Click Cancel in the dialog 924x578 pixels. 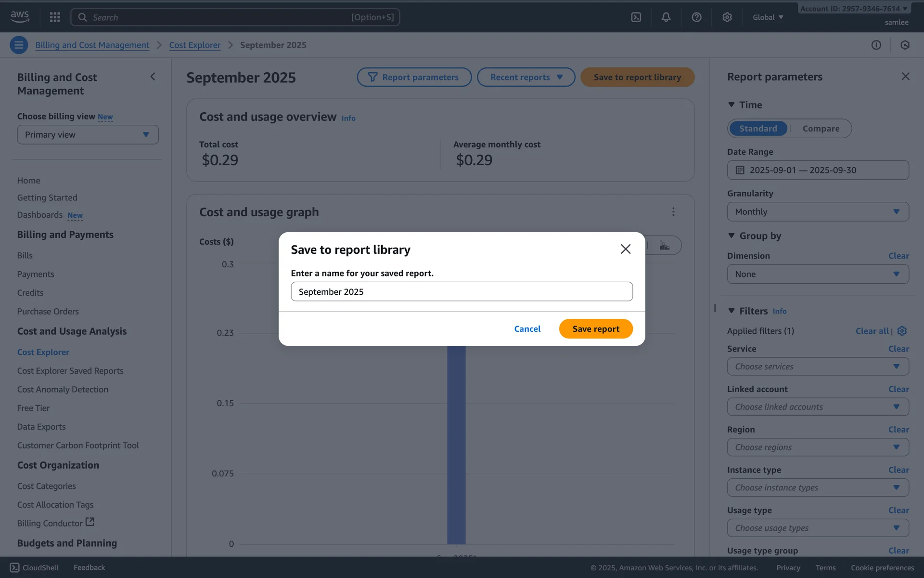(527, 329)
